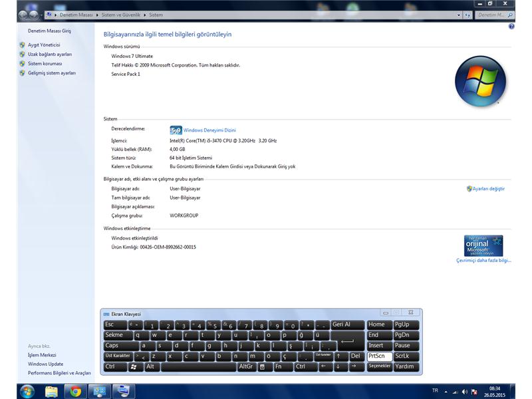532x399 pixels.
Task: Click the Control Panel search field
Action: click(x=495, y=15)
